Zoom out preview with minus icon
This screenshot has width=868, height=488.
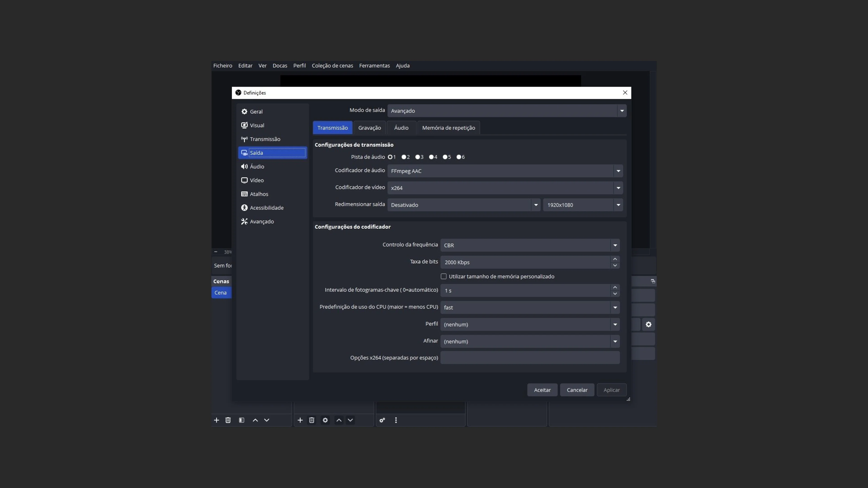click(x=216, y=252)
